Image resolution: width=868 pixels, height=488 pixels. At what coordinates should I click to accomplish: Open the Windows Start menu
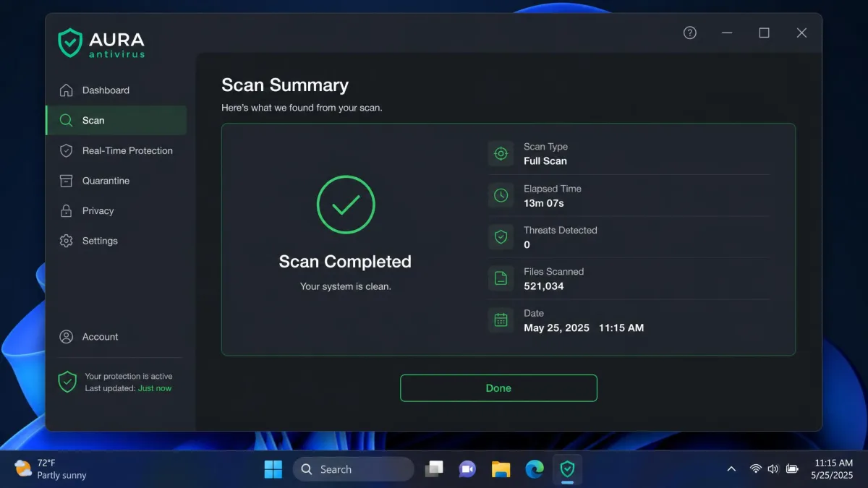coord(273,469)
